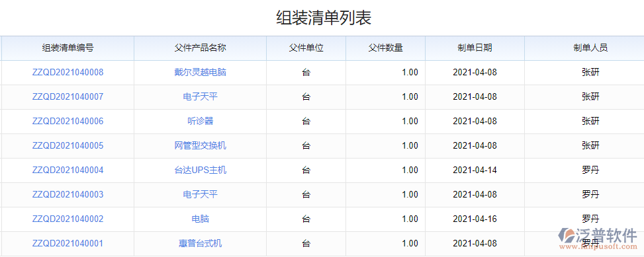Select date 2021-04-14 in row ZZQD2021040004
The width and height of the screenshot is (644, 257).
pyautogui.click(x=475, y=170)
